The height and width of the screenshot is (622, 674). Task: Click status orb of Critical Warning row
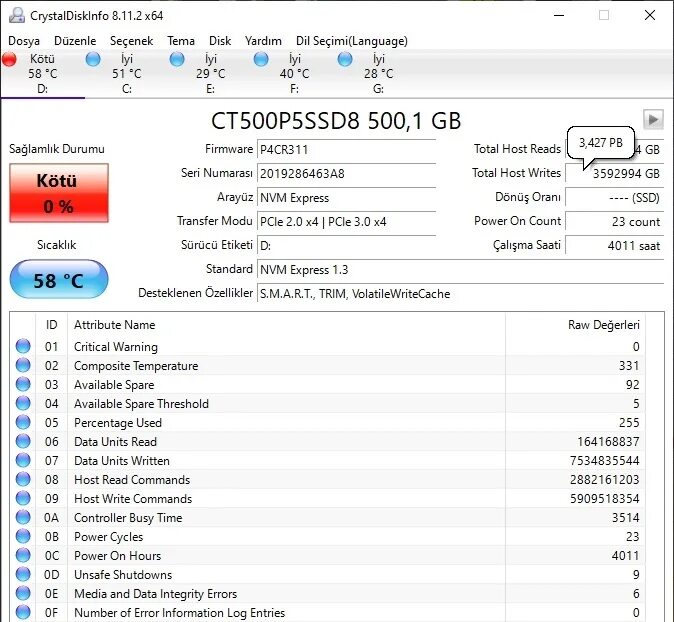pos(23,346)
